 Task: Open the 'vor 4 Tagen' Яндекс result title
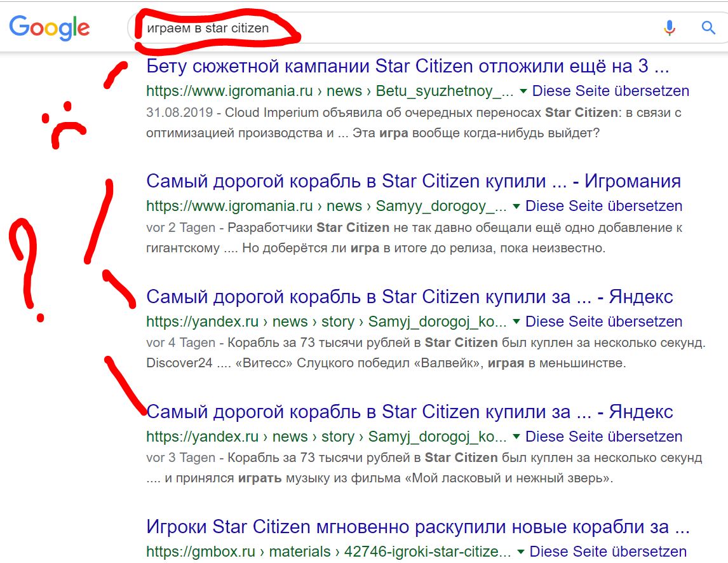(410, 296)
